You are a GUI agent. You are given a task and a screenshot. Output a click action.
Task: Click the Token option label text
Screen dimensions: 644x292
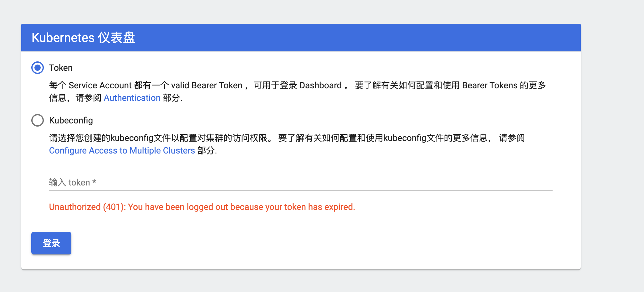[61, 68]
